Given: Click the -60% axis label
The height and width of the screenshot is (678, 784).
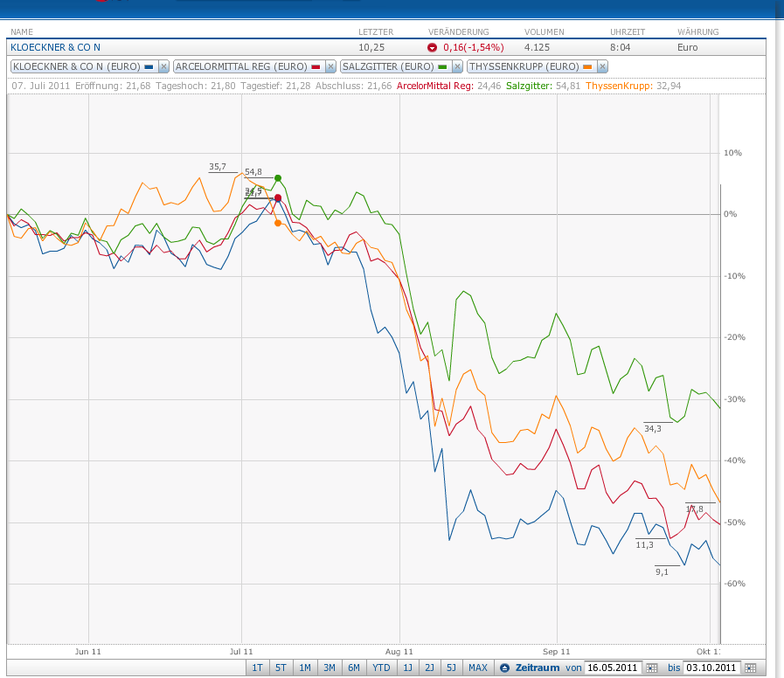Looking at the screenshot, I should (734, 584).
